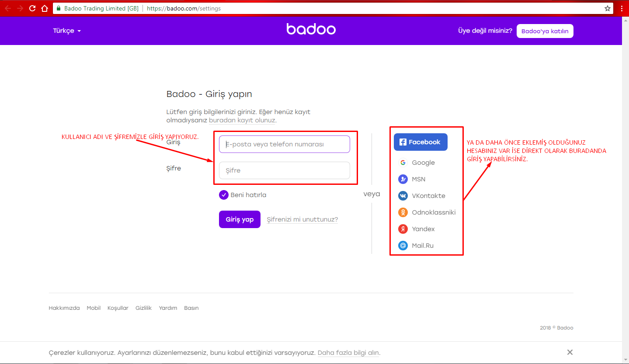This screenshot has height=364, width=629.
Task: Click the Badoo'ya katılın button
Action: 545,31
